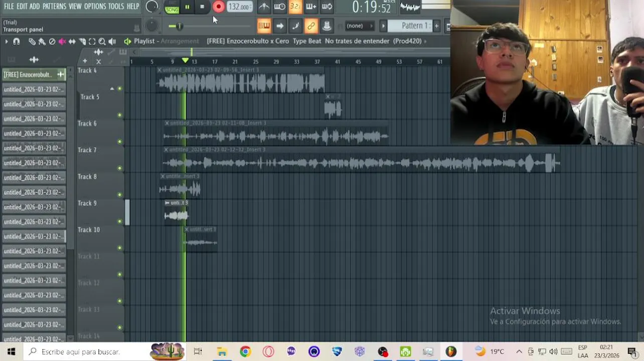Click the Arrangement breadcrumb label
Image resolution: width=644 pixels, height=361 pixels.
(x=180, y=41)
